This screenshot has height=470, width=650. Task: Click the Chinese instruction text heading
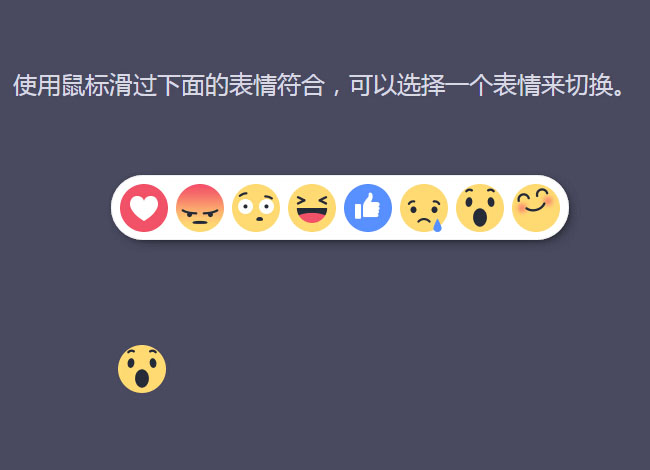[x=319, y=85]
